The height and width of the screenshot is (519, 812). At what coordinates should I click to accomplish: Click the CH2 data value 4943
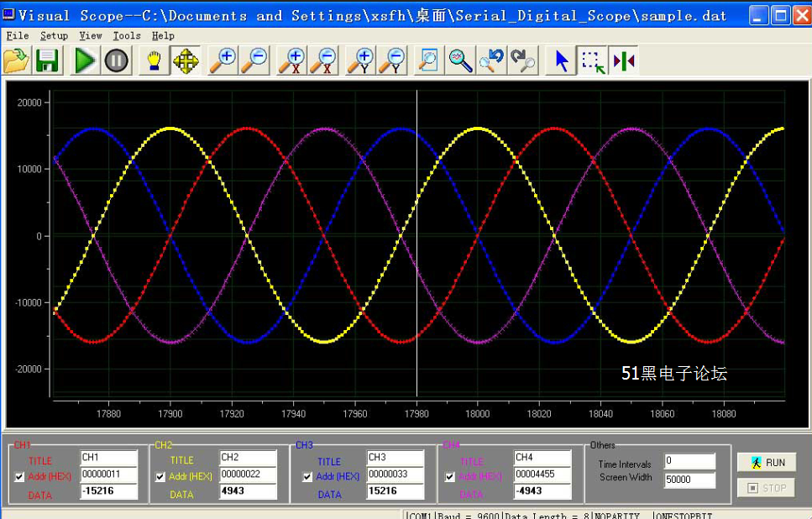(248, 491)
